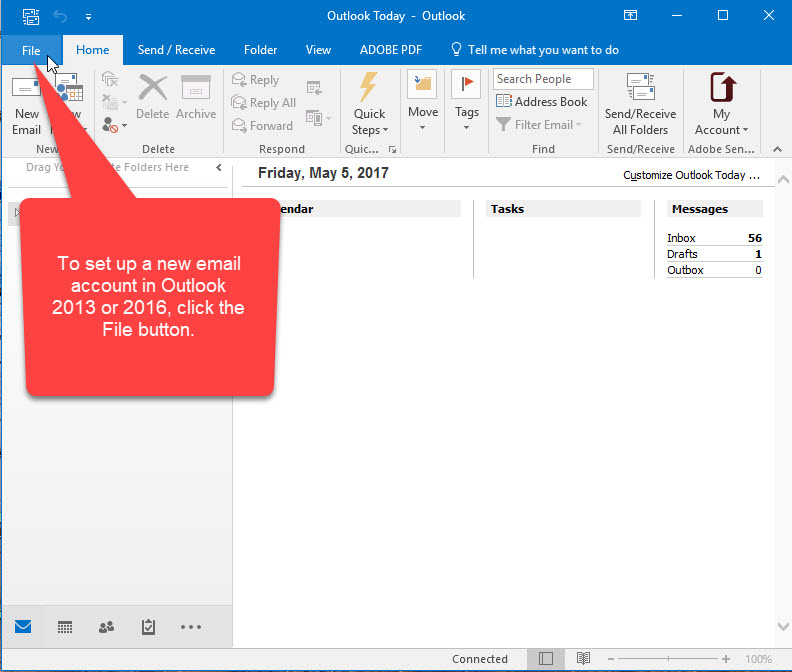Open Customize Quick Access Toolbar dropdown
This screenshot has height=672, width=792.
tap(88, 17)
